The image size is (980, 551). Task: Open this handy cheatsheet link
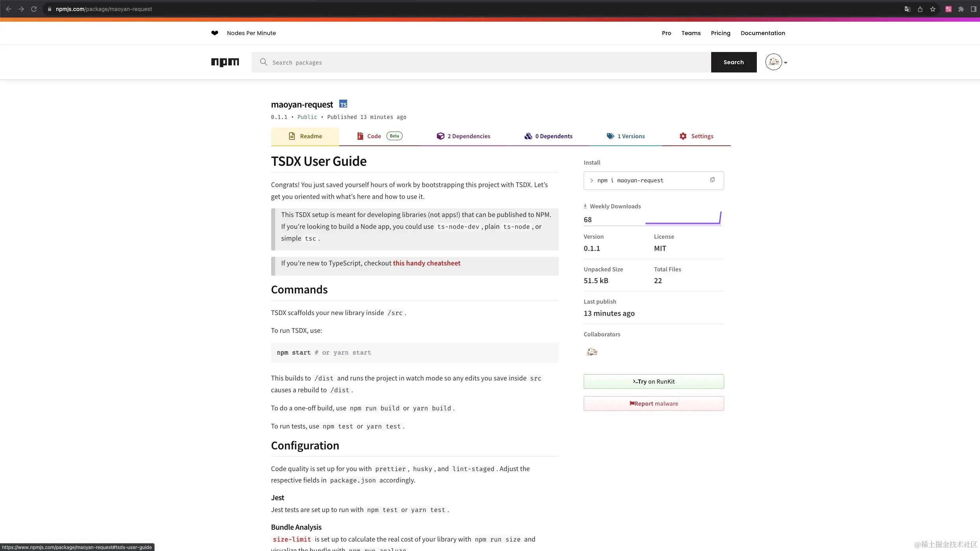point(427,263)
